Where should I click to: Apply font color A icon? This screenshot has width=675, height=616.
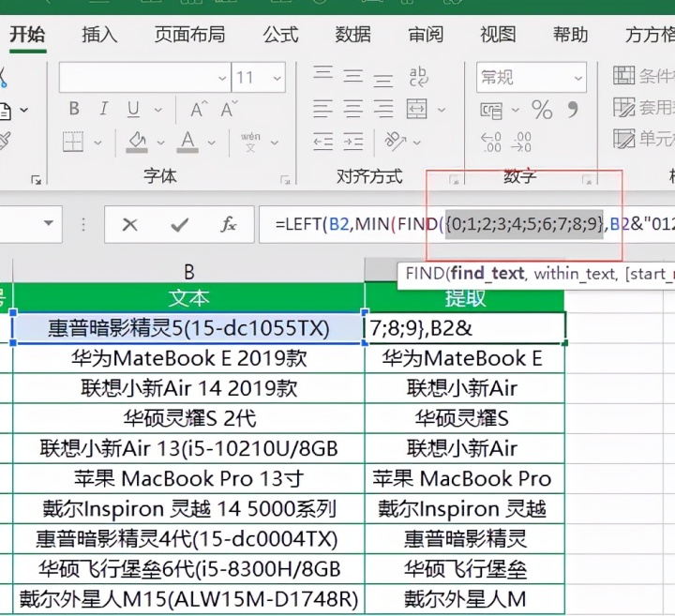point(187,142)
